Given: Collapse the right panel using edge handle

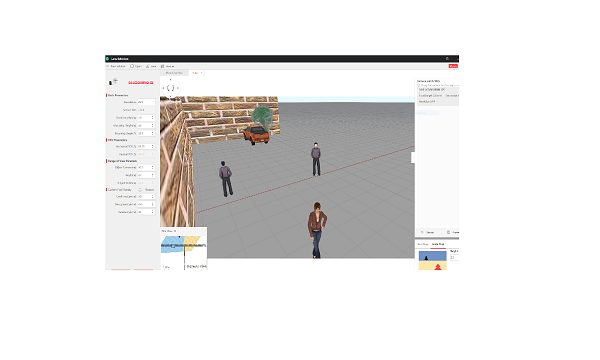Looking at the screenshot, I should pos(413,157).
